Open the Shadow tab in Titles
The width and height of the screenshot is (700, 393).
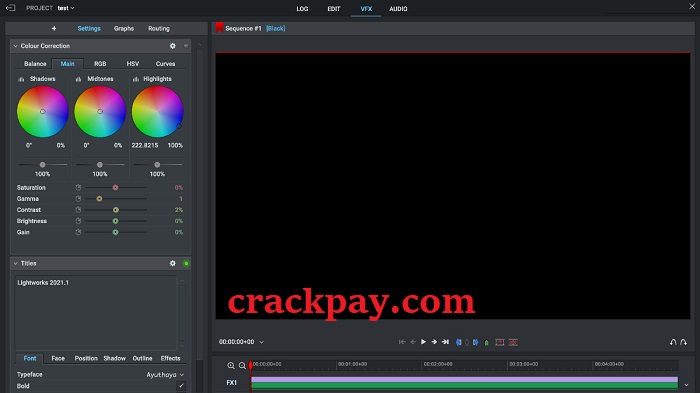click(114, 358)
